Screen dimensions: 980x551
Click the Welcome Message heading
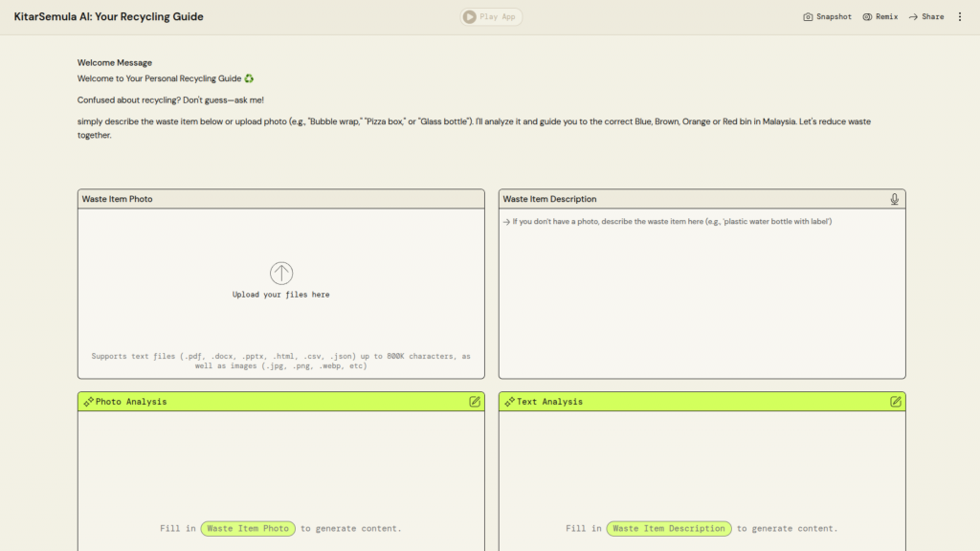114,63
